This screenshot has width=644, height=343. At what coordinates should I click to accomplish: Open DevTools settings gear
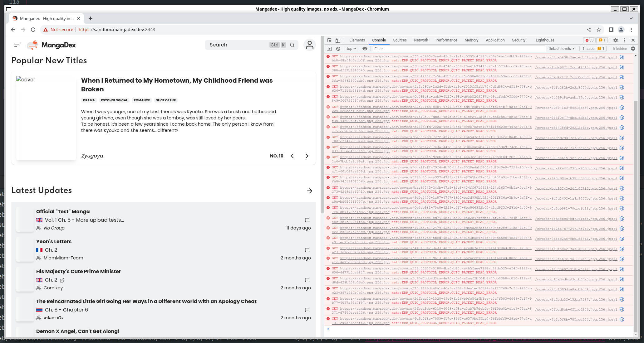[615, 40]
